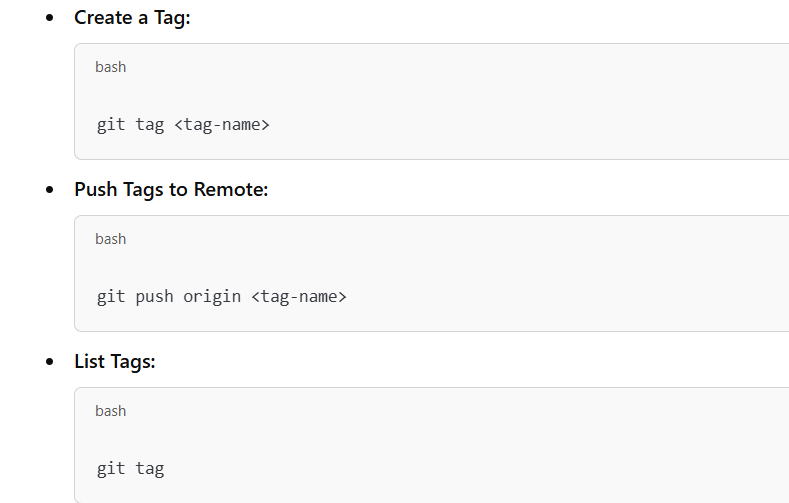Click "<tag-name>" in the git push command
Screen dimensions: 789x503
click(298, 297)
